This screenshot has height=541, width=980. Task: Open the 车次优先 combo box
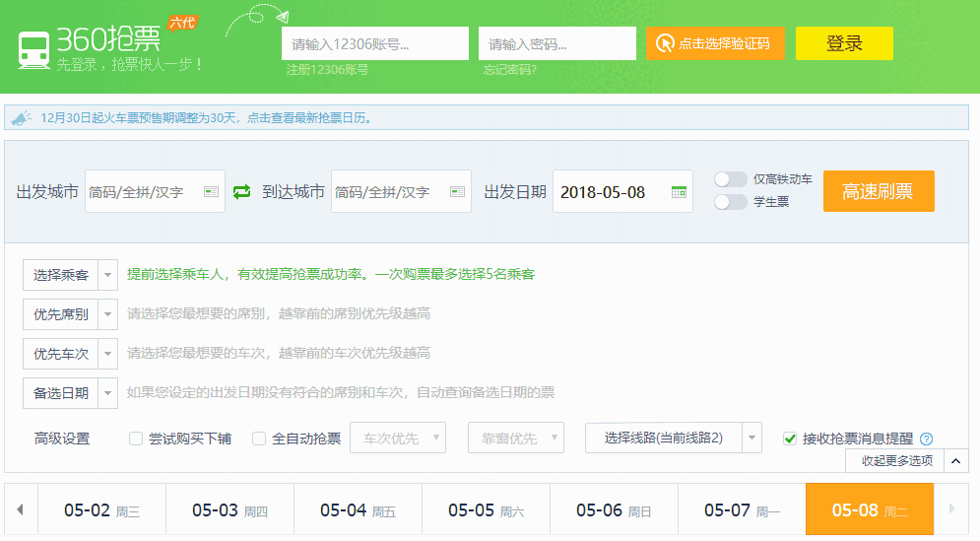(x=398, y=438)
